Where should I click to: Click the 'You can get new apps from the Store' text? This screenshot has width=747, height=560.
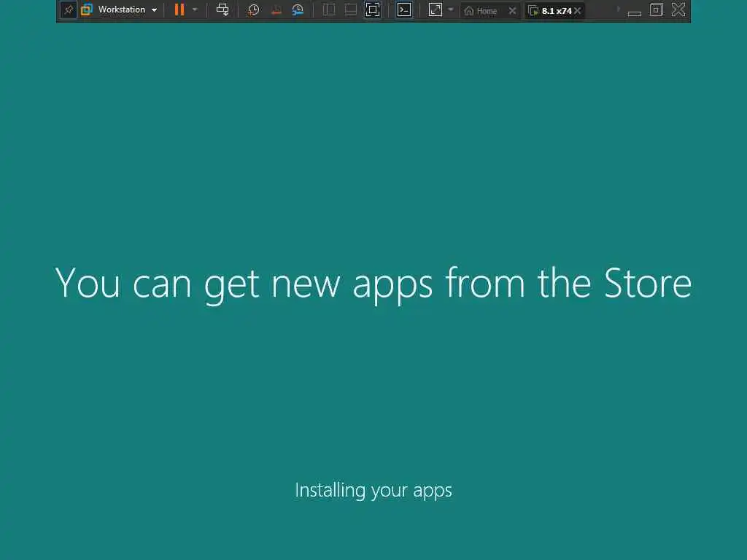[x=373, y=284]
